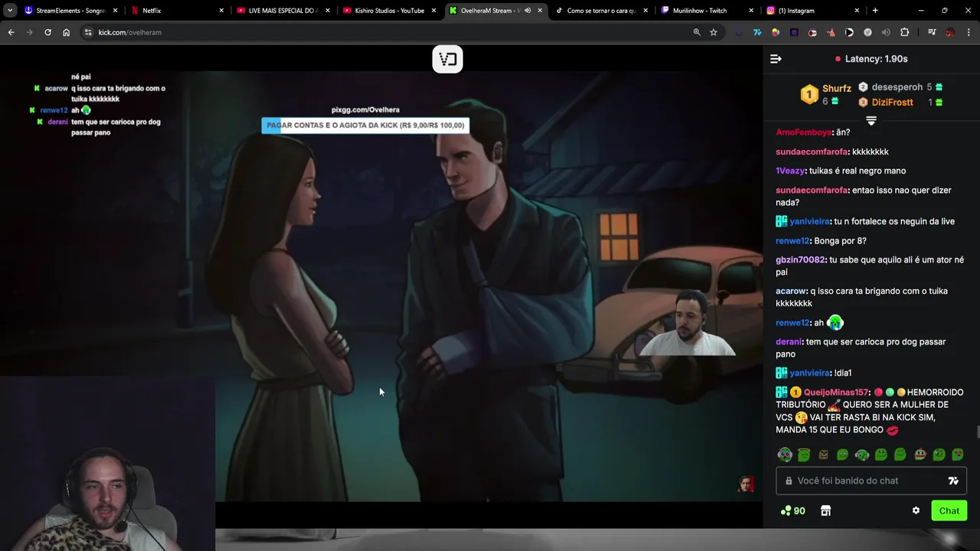Click the colorful circle extension icon
Image resolution: width=980 pixels, height=551 pixels.
[776, 32]
